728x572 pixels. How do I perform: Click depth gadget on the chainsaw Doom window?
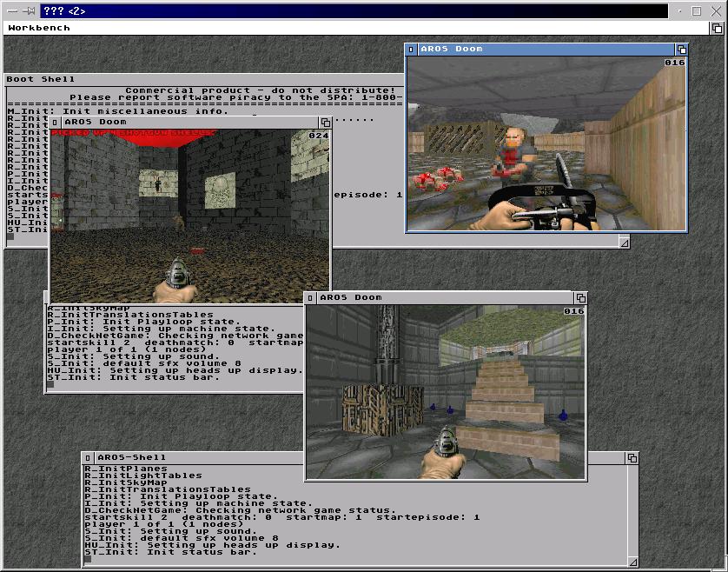681,50
